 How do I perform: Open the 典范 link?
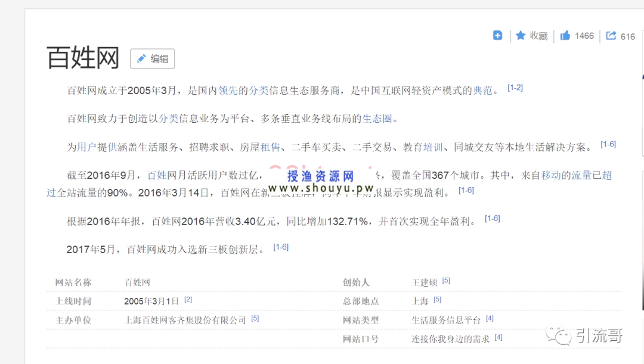pyautogui.click(x=482, y=91)
